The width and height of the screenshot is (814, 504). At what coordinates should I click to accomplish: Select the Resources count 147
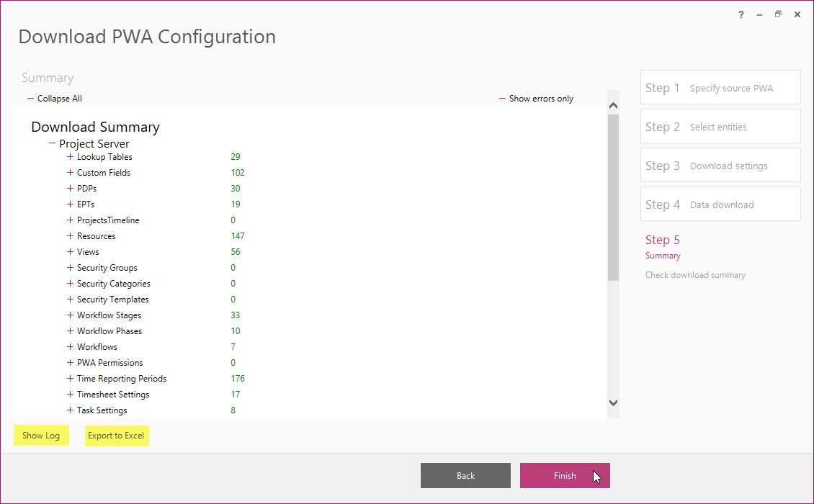click(238, 235)
